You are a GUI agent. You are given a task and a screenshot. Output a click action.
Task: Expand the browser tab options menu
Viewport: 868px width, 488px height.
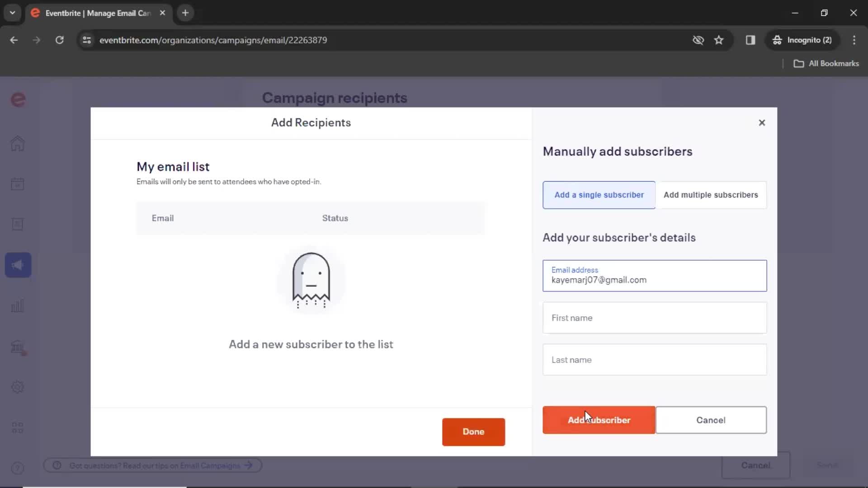(12, 13)
